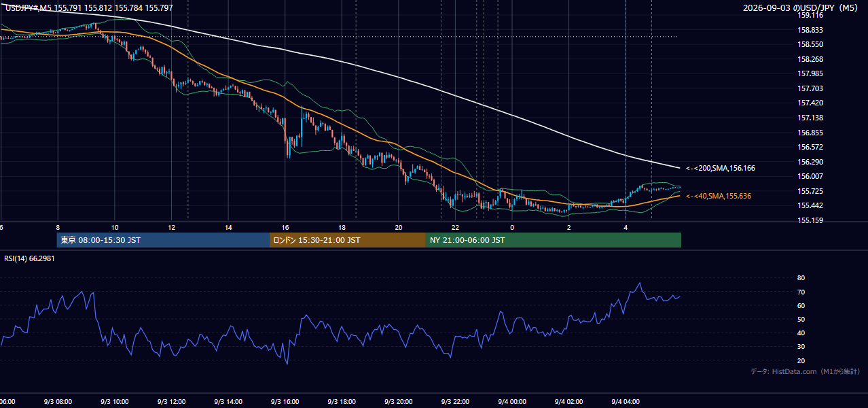Click hour label 14 under the price chart
The width and height of the screenshot is (868, 408).
click(x=228, y=227)
